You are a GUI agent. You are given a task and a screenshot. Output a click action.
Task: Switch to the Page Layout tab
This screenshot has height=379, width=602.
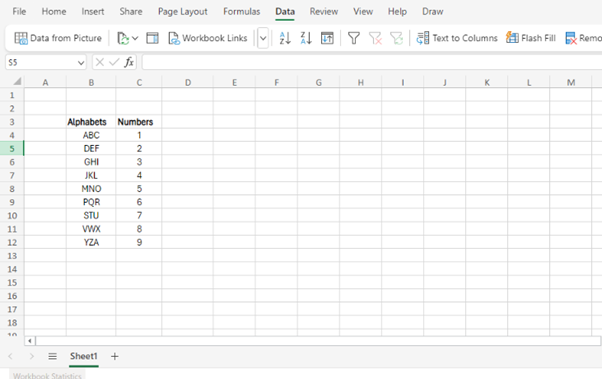pos(183,12)
